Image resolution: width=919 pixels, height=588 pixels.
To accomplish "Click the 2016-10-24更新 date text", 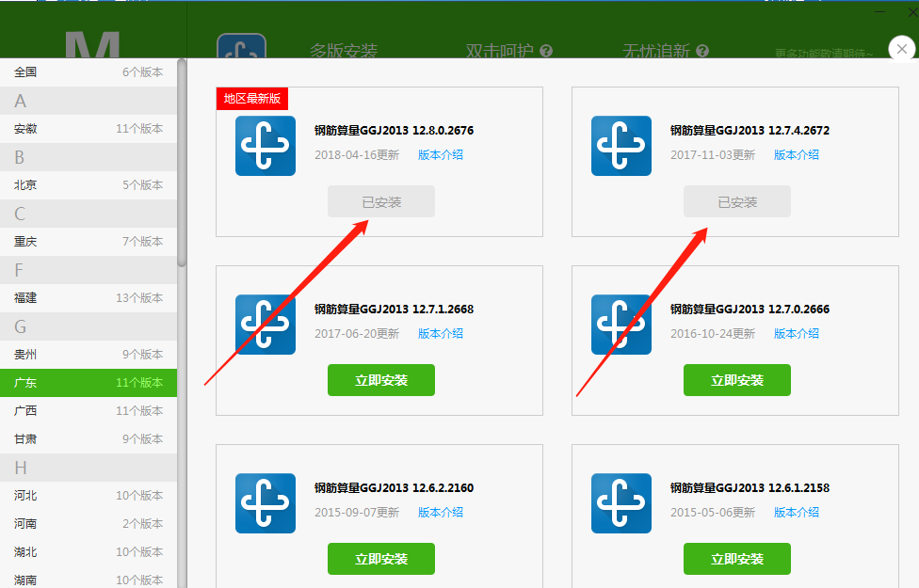I will point(713,333).
